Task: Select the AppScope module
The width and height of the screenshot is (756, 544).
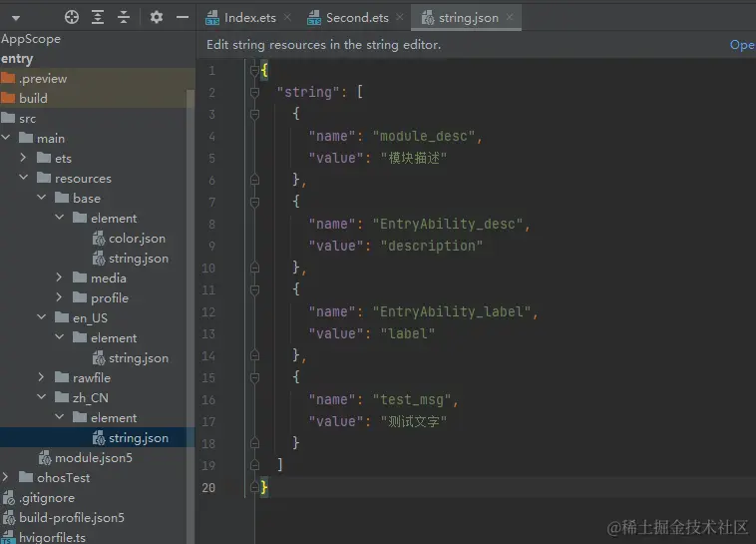Action: click(x=31, y=39)
